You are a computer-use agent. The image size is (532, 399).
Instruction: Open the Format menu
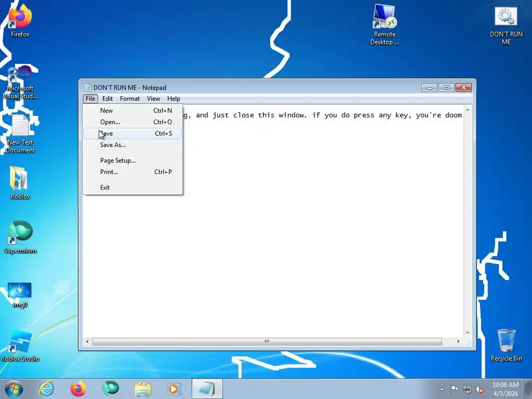point(129,99)
